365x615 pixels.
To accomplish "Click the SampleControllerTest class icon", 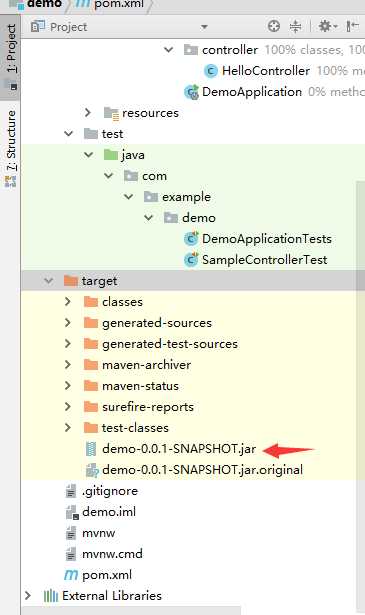I will coord(191,260).
